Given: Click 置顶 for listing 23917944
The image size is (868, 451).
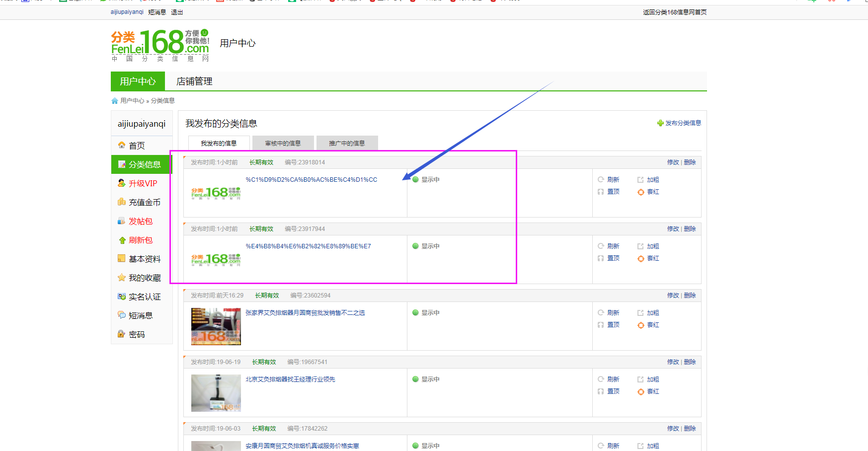Looking at the screenshot, I should [613, 258].
